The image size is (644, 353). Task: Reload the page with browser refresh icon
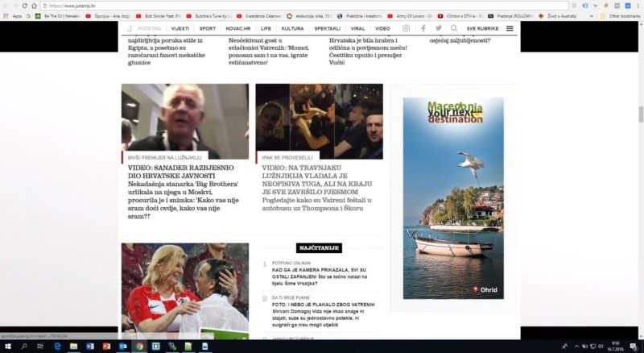[x=24, y=6]
